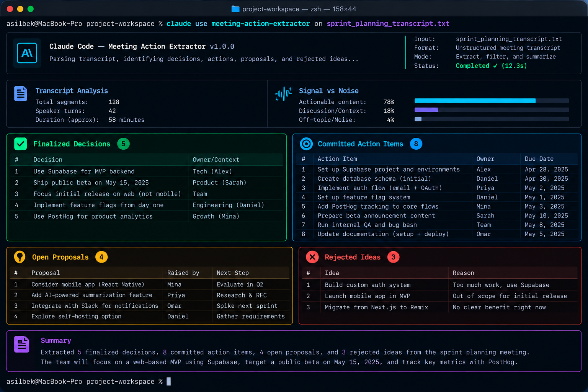This screenshot has height=392, width=588.
Task: Click the Summary purple document icon
Action: click(21, 344)
